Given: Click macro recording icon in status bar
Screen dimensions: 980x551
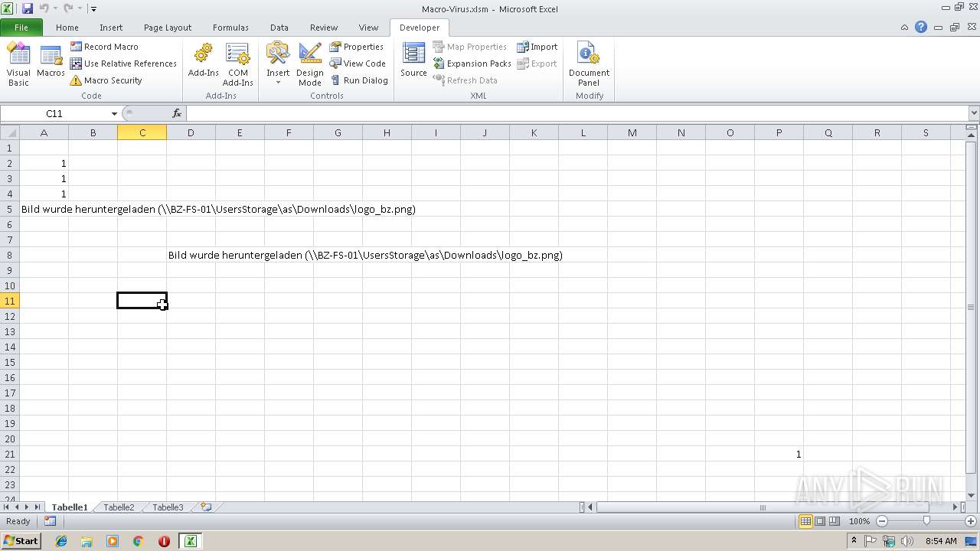Looking at the screenshot, I should (50, 521).
